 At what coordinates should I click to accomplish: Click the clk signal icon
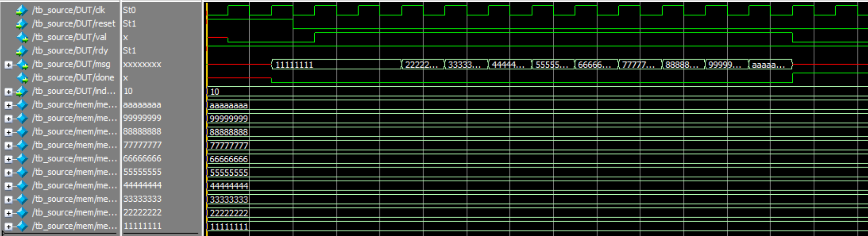(x=21, y=10)
